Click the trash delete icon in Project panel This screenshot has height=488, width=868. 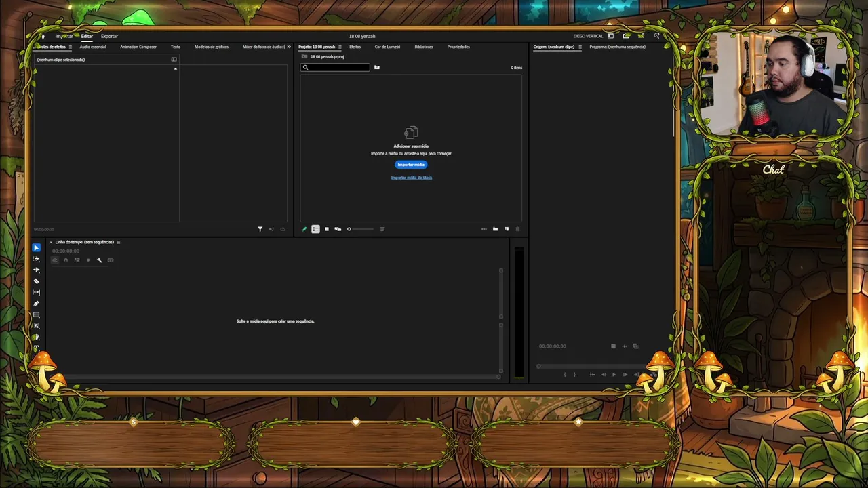pyautogui.click(x=517, y=229)
